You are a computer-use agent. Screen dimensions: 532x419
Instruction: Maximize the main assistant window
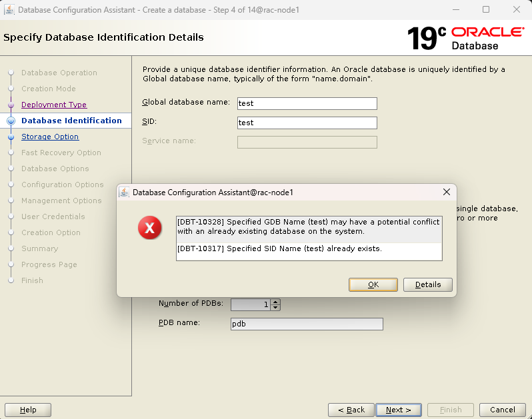(x=486, y=9)
